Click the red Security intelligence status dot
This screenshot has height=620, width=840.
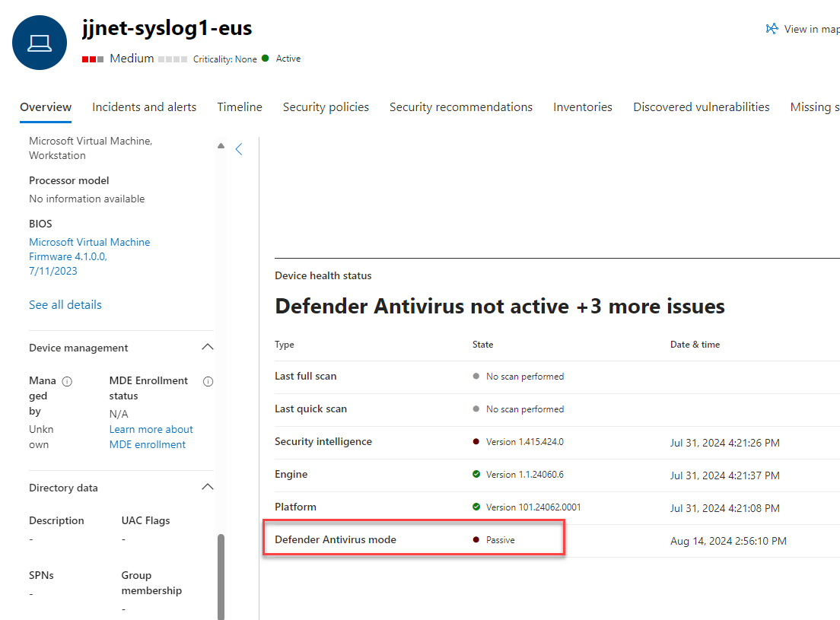click(x=476, y=441)
